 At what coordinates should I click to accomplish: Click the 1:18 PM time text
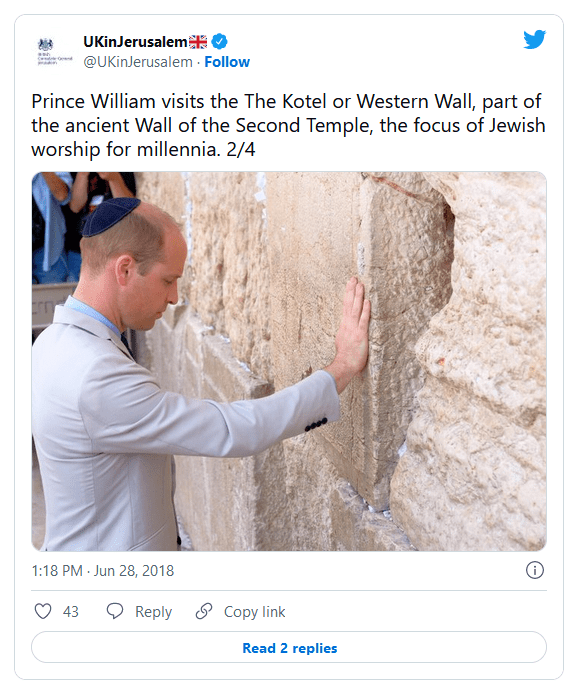pos(57,571)
